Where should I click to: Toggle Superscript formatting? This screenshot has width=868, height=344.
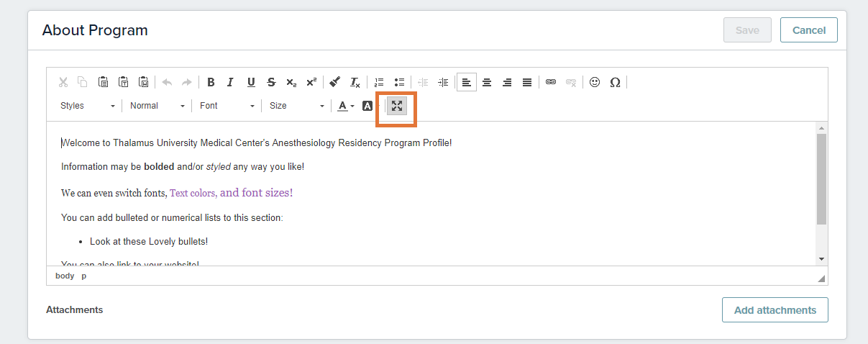[311, 82]
